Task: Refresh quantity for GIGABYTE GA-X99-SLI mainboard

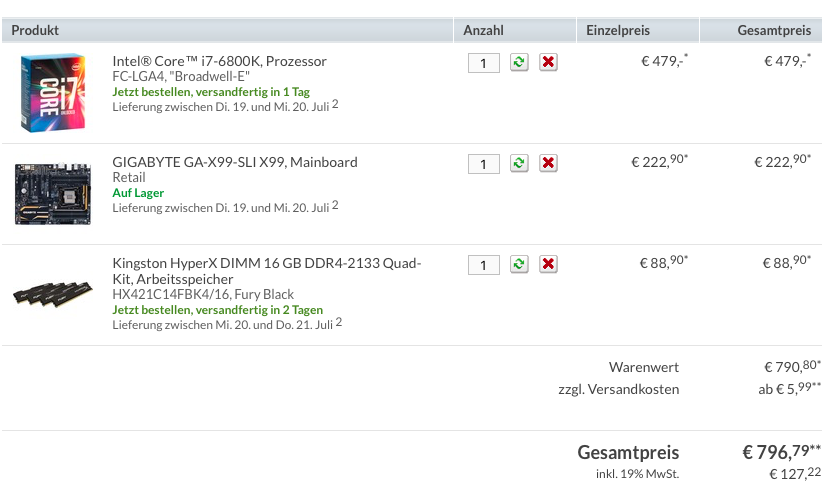Action: click(x=519, y=163)
